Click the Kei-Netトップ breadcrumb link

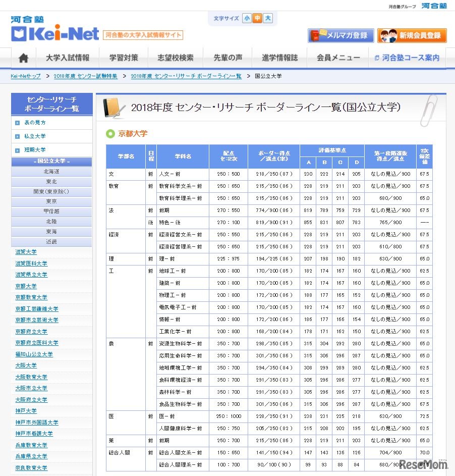(25, 76)
